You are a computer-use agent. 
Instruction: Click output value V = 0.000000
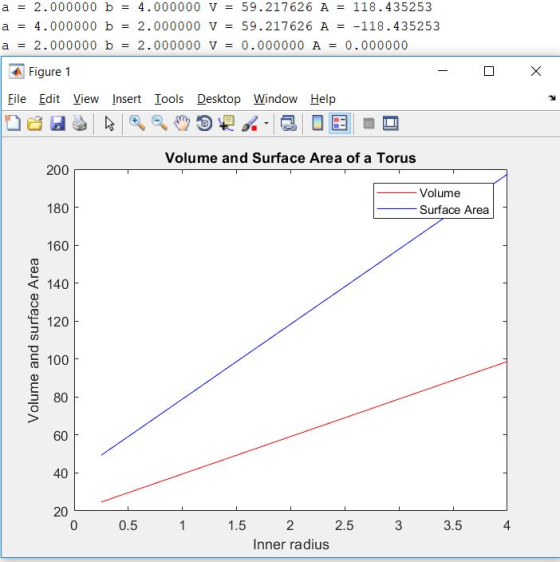256,46
